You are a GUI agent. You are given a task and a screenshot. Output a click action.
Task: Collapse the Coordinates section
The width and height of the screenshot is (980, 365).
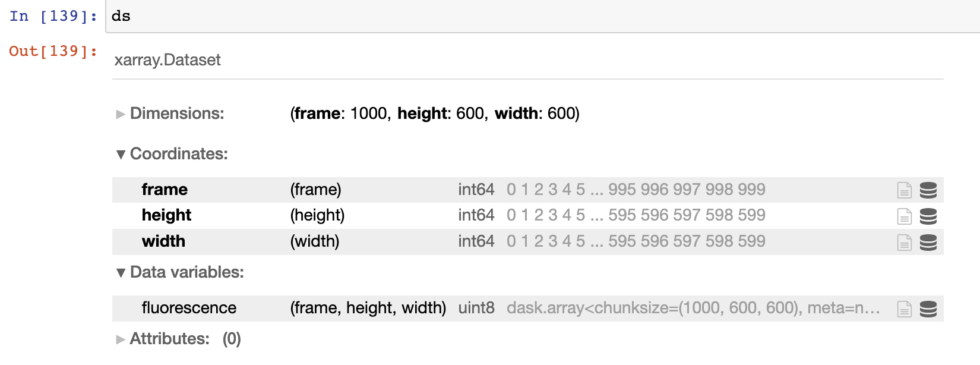121,154
